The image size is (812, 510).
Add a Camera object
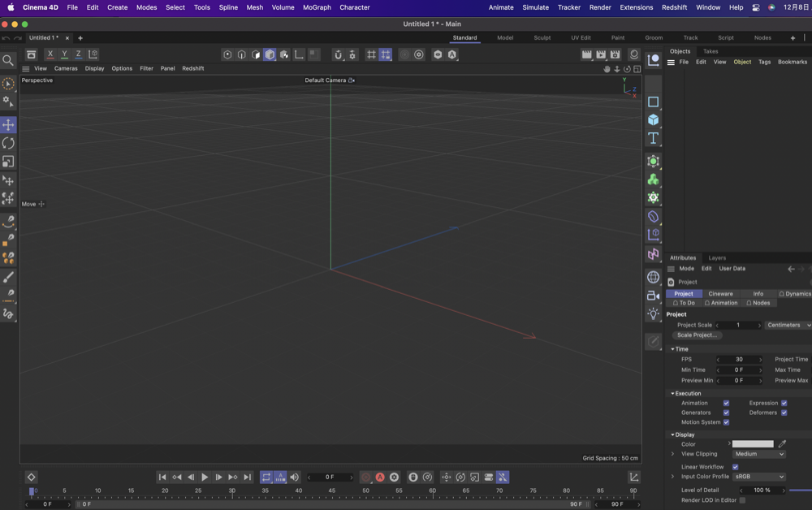coord(653,296)
